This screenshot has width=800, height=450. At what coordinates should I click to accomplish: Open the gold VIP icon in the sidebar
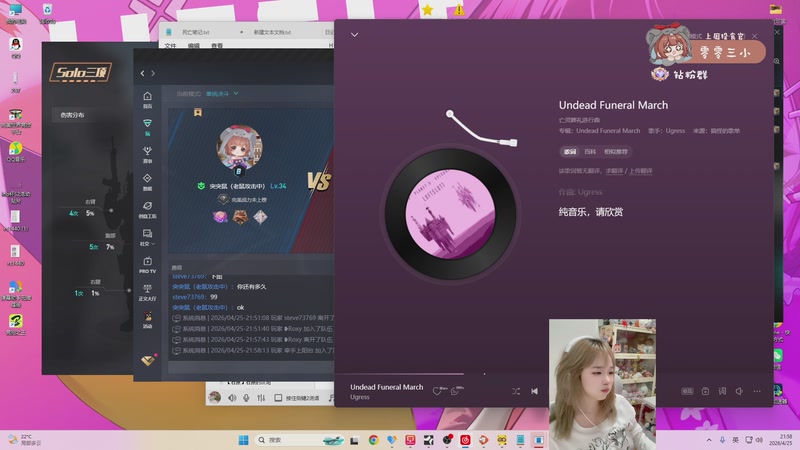pos(148,360)
